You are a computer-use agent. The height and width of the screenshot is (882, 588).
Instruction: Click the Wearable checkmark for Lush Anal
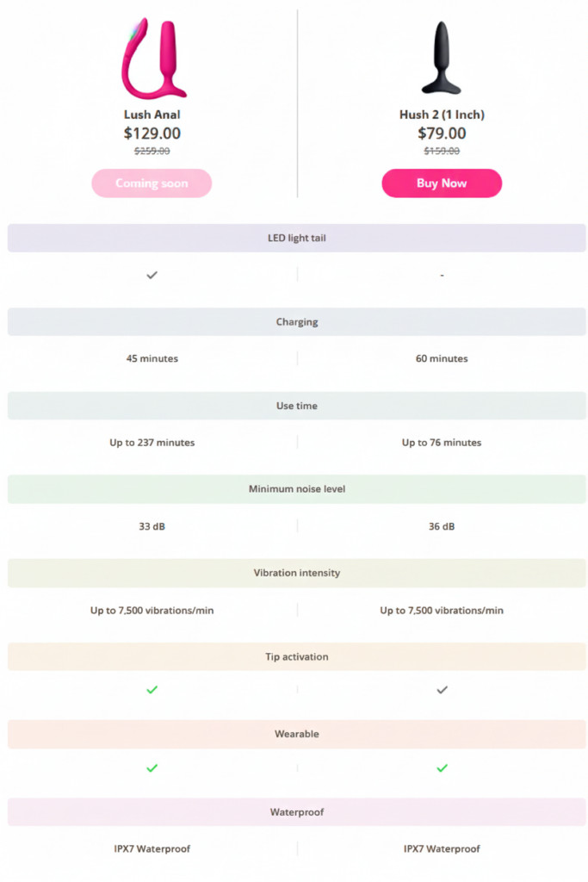[x=152, y=767]
